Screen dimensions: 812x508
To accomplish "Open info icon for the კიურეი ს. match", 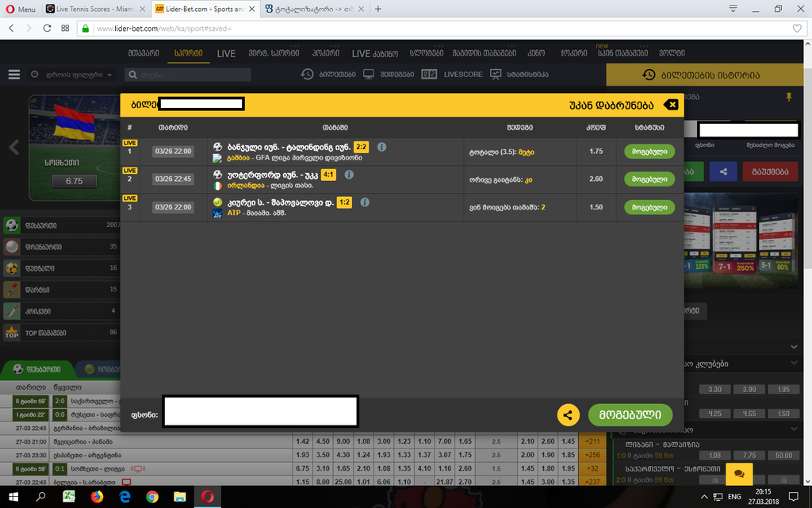I will pyautogui.click(x=365, y=202).
